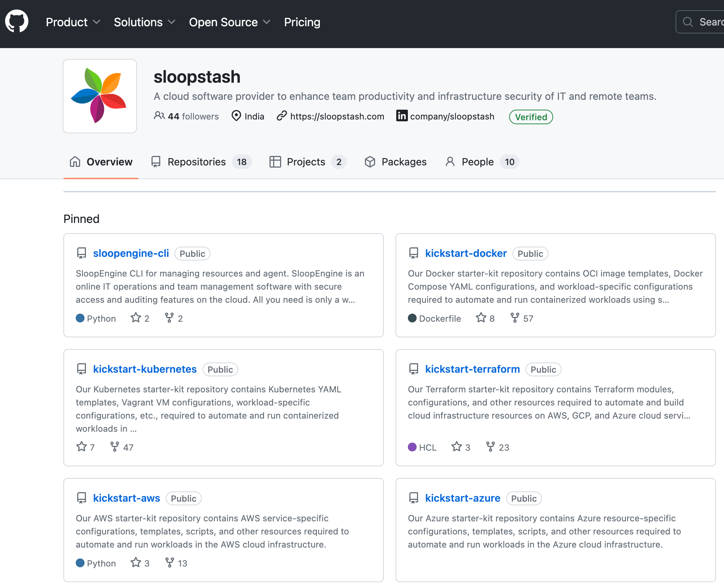Open the People tab
The height and width of the screenshot is (588, 724).
click(482, 162)
